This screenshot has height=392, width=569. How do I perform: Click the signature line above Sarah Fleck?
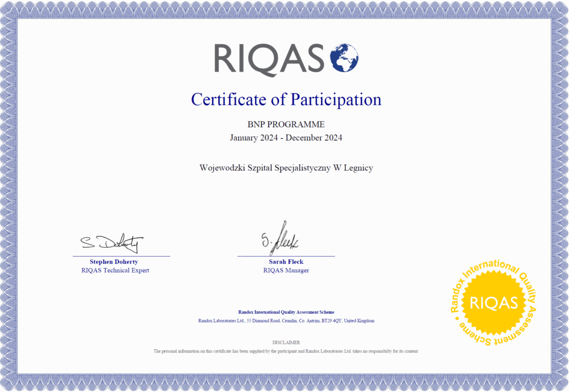286,256
